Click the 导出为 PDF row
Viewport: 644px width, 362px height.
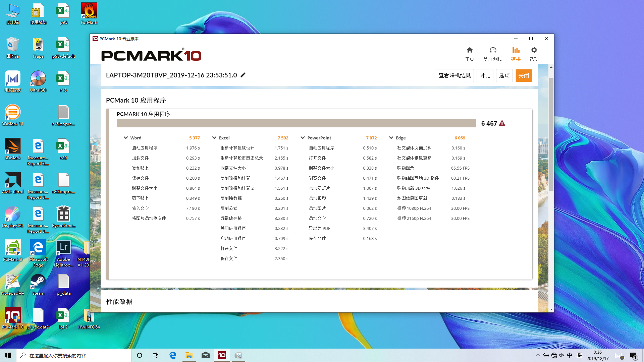coord(343,228)
